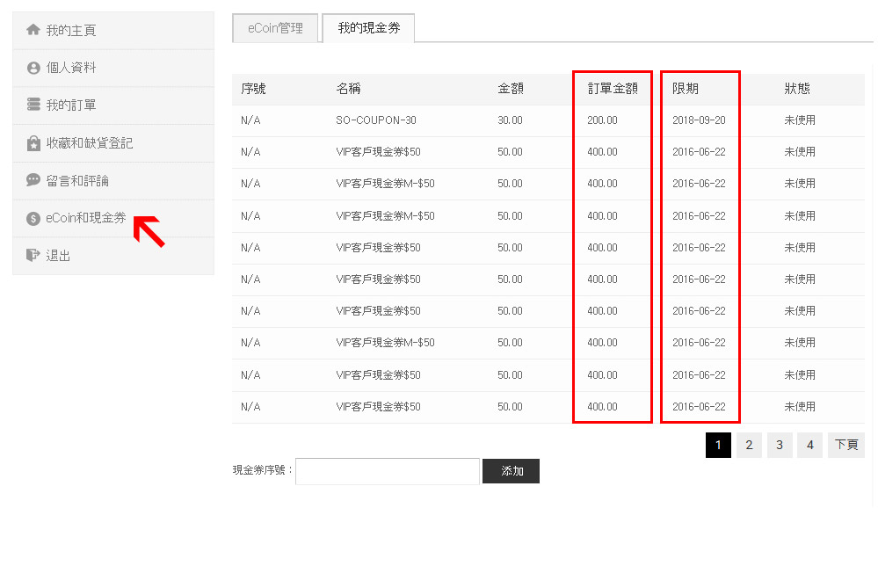Click the speech bubble icon beside 留言和評論

(x=33, y=180)
